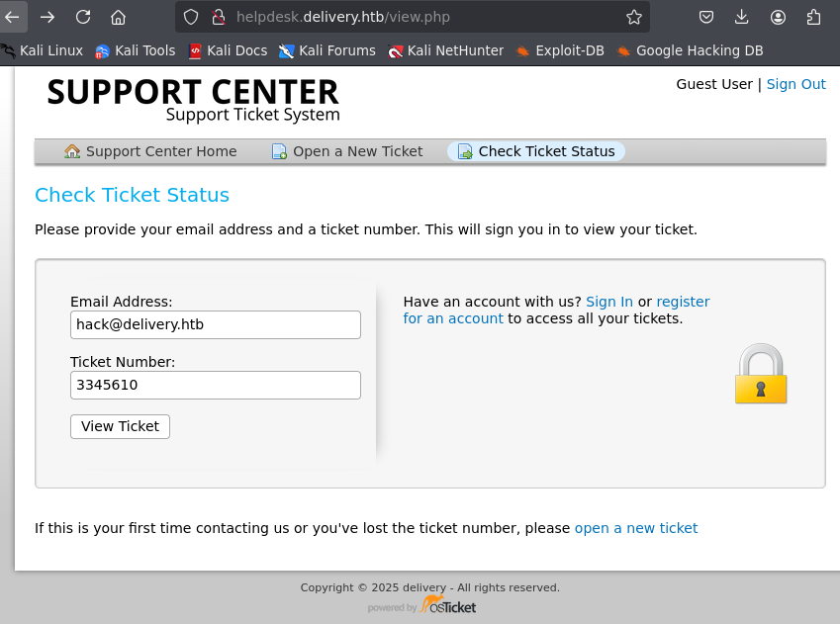The image size is (840, 624).
Task: Click the browser back arrow
Action: 11,17
